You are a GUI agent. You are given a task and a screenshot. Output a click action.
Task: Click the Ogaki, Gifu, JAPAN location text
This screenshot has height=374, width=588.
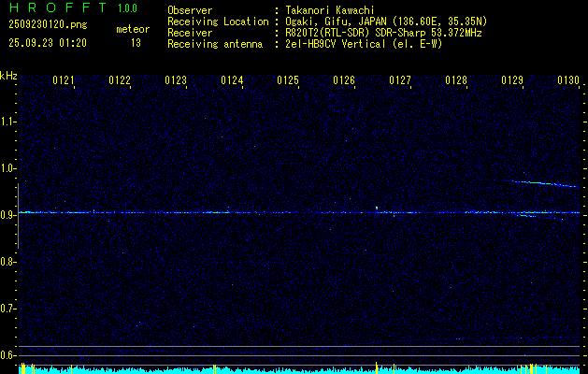coord(386,22)
